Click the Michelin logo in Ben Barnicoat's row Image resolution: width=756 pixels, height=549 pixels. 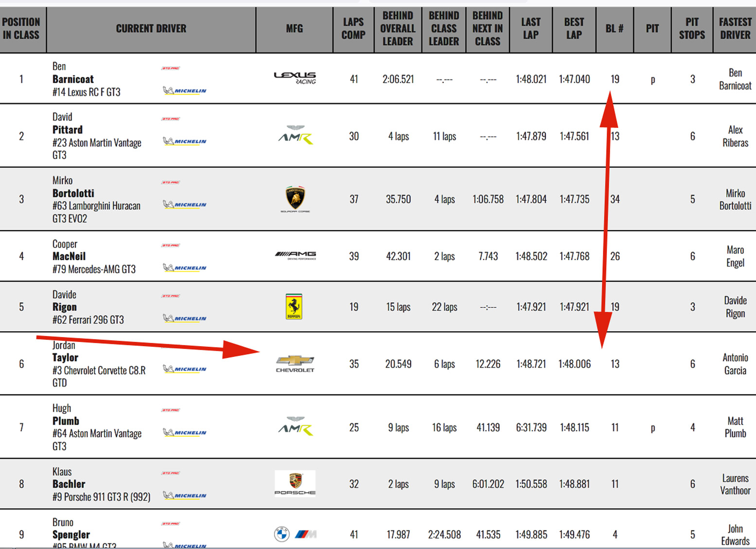[185, 90]
